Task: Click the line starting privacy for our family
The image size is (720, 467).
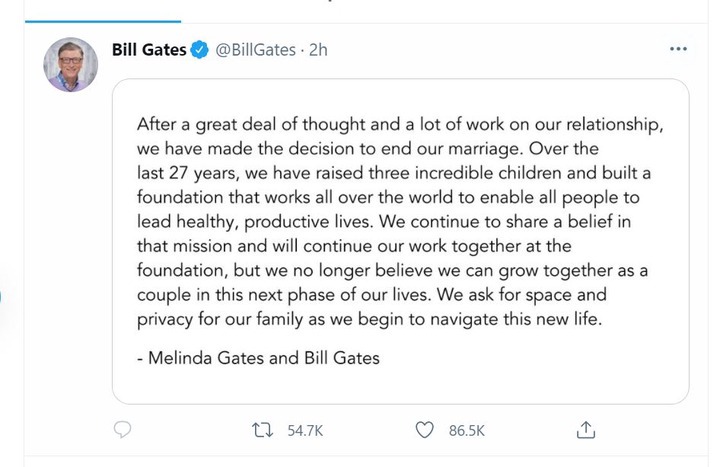Action: (x=369, y=320)
